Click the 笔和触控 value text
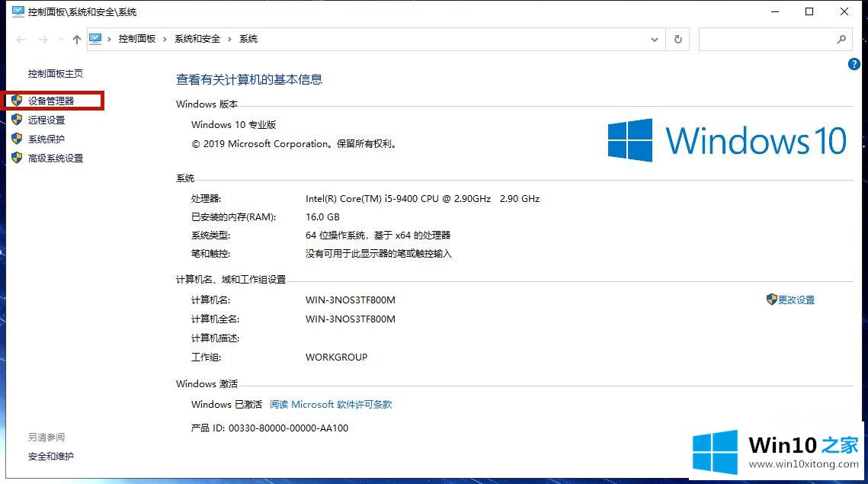The height and width of the screenshot is (484, 868). click(x=379, y=254)
